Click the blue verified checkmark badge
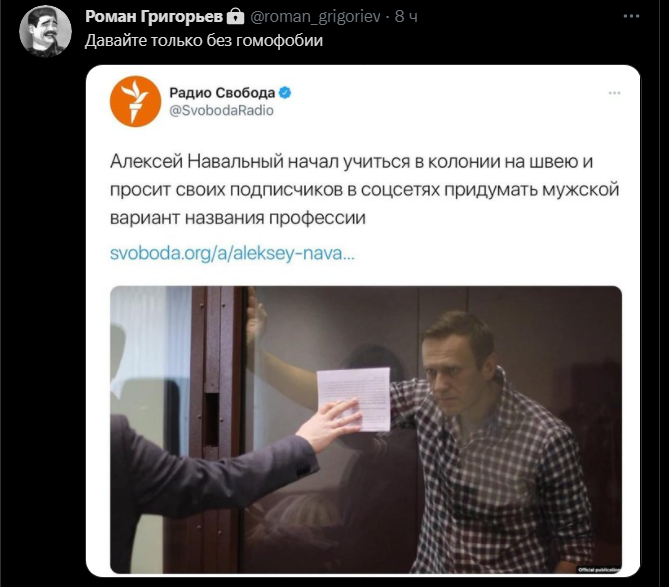The width and height of the screenshot is (669, 587). (x=285, y=93)
